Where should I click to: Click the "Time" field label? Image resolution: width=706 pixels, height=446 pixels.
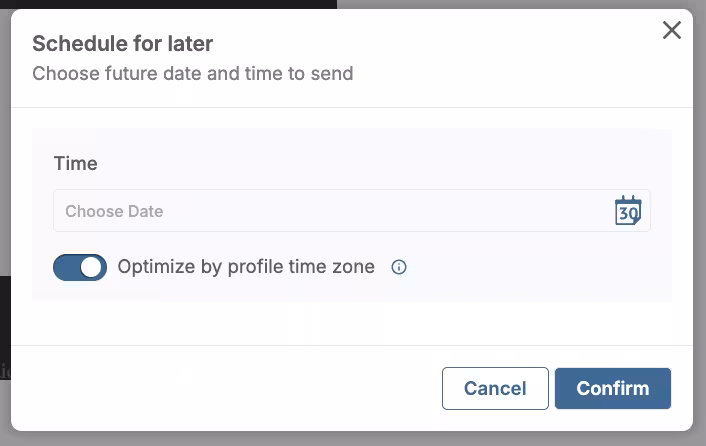click(76, 163)
